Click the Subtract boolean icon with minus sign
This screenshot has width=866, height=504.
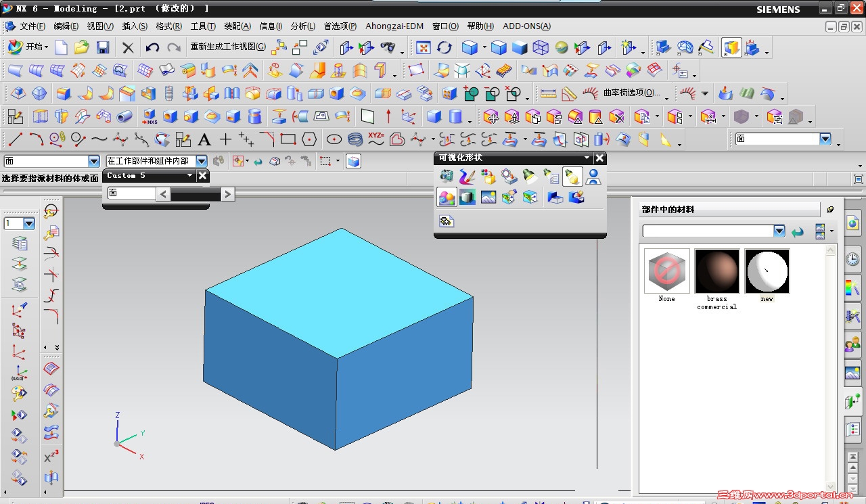pos(493,93)
